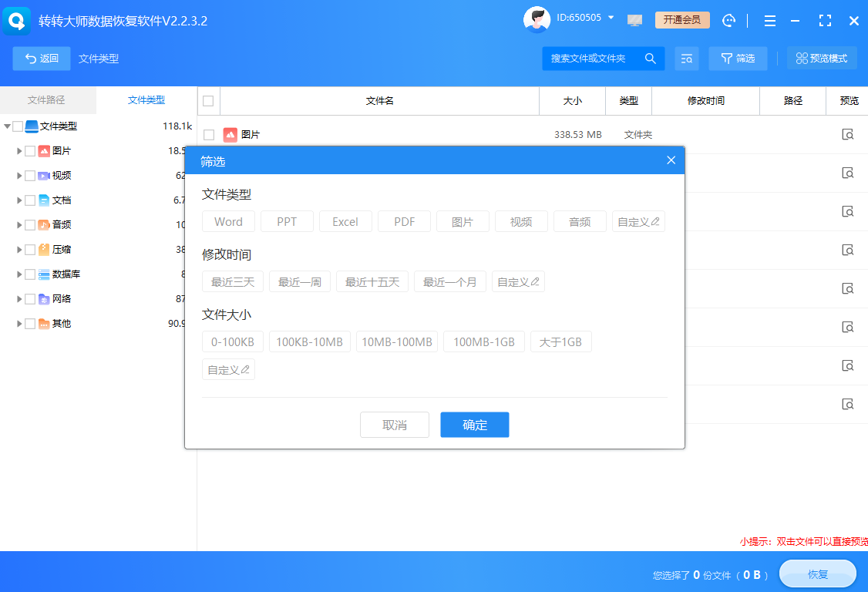Check the 文件类型 root checkbox
Image resolution: width=868 pixels, height=592 pixels.
[x=17, y=126]
